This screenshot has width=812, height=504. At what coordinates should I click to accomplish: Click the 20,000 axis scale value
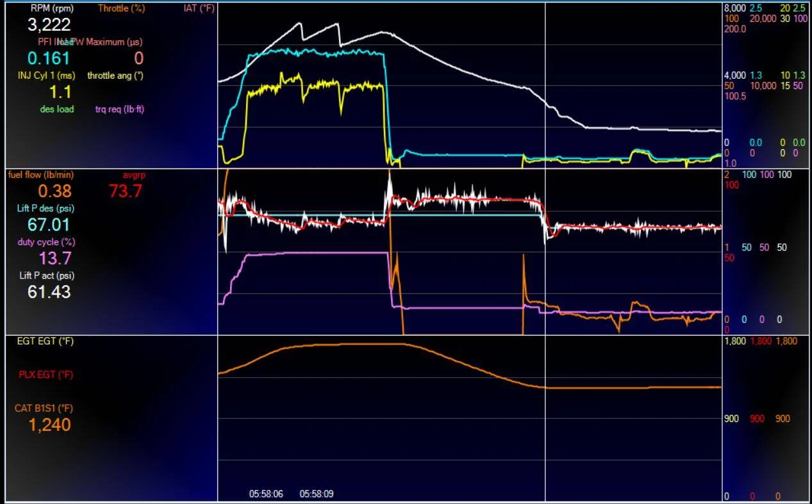pyautogui.click(x=763, y=19)
